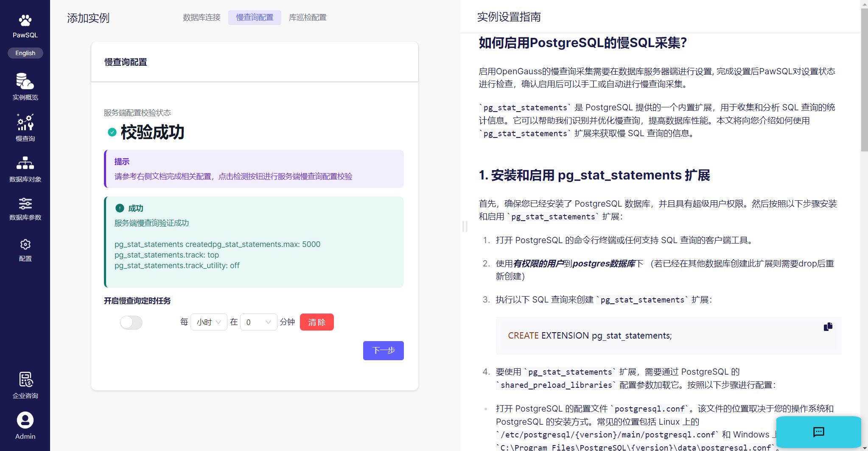
Task: Open the 慢查询 slow query sidebar icon
Action: pyautogui.click(x=25, y=123)
